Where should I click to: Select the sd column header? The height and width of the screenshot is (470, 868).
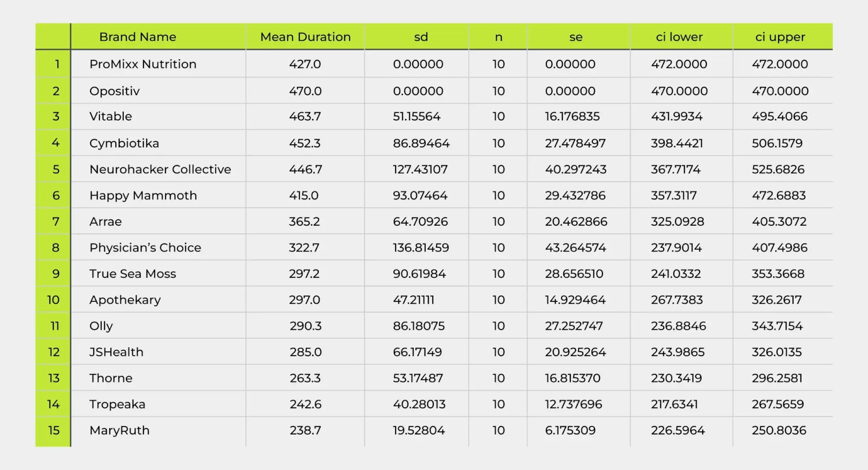coord(420,37)
